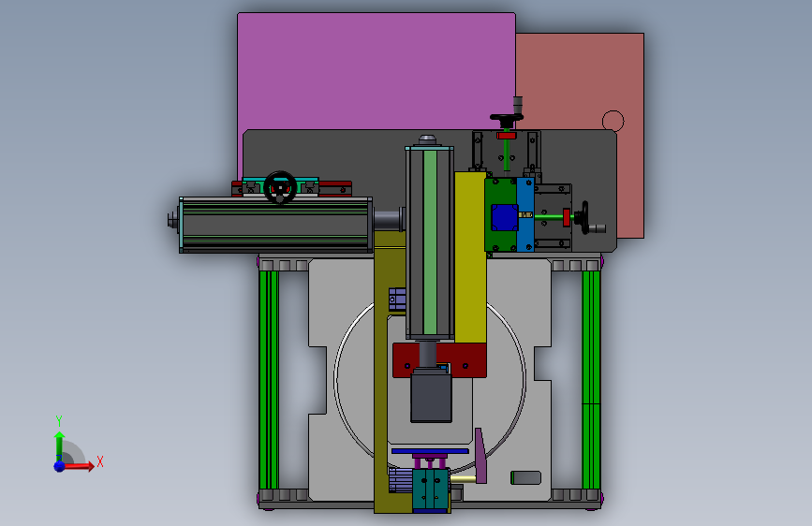Select the tall yellow vertical plate

tap(470, 257)
